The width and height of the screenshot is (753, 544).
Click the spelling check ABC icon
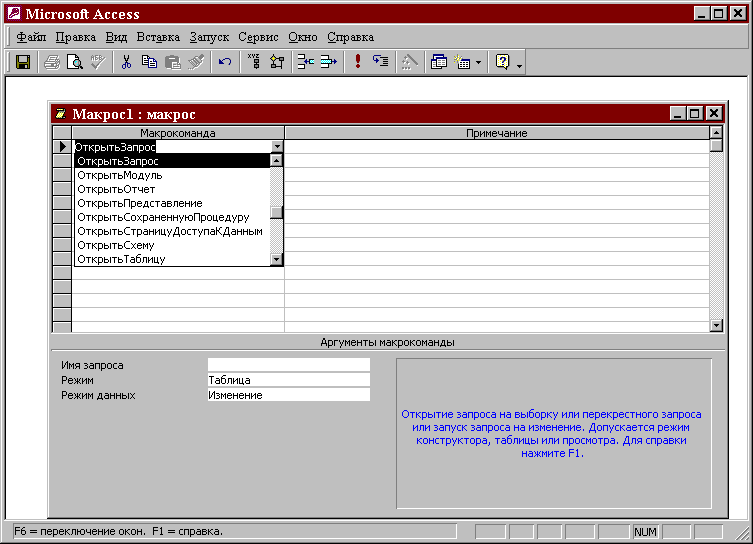[98, 62]
